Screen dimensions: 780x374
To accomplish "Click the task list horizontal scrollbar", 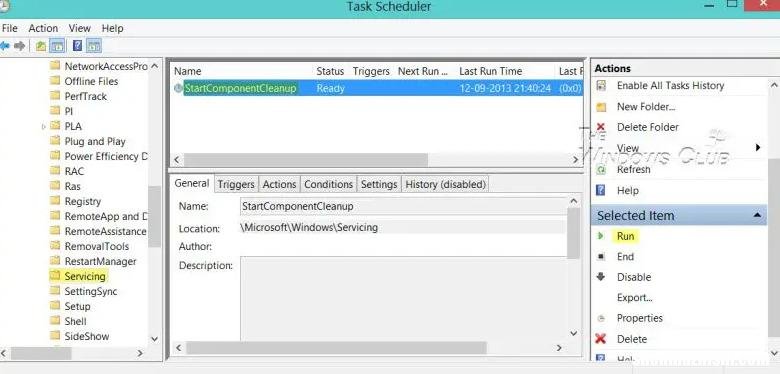I will pyautogui.click(x=306, y=160).
